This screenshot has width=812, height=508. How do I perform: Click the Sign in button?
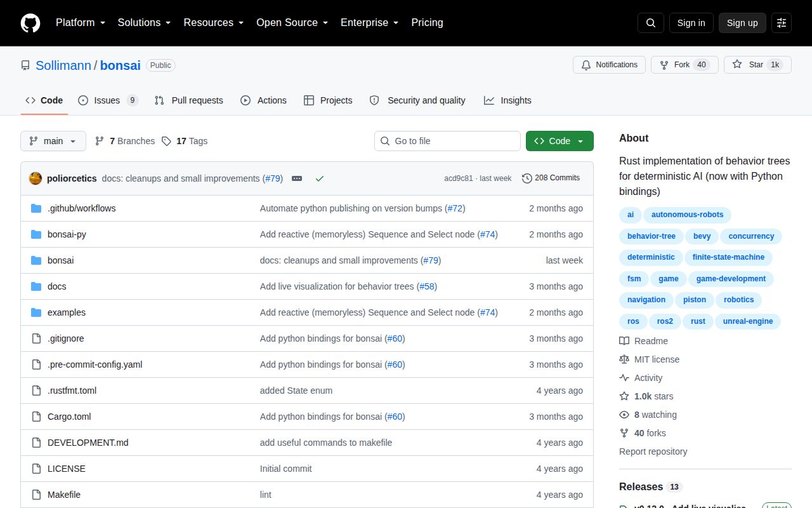point(691,23)
